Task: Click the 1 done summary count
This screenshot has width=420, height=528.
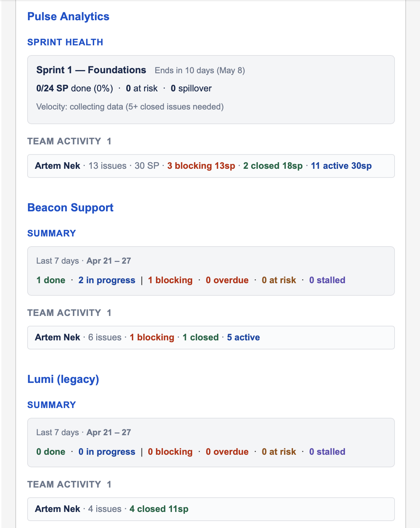Action: (x=51, y=280)
